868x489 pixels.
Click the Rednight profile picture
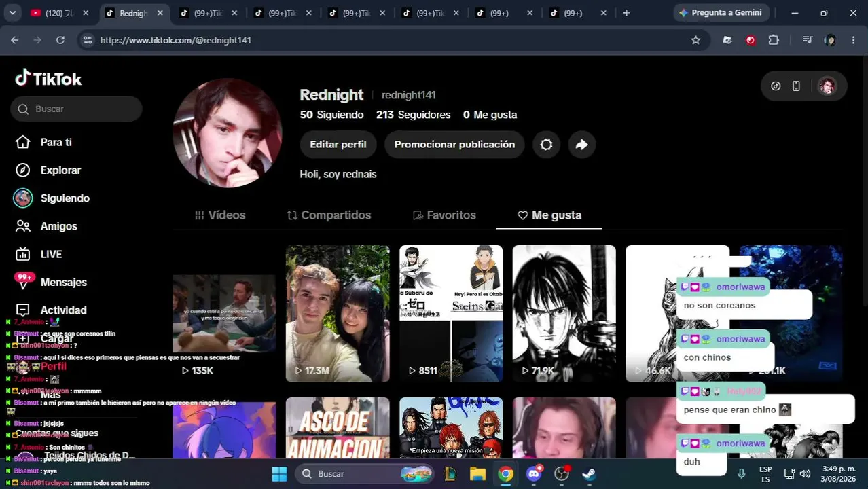[228, 133]
